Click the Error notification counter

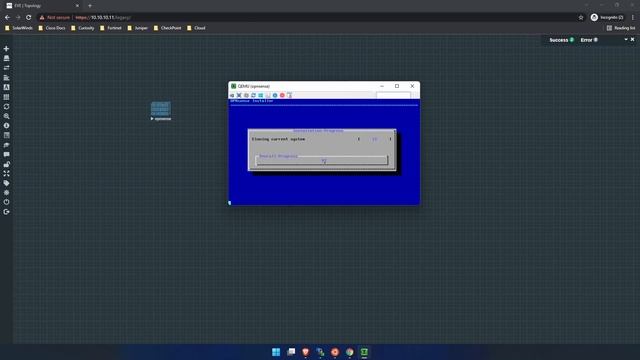pos(589,40)
